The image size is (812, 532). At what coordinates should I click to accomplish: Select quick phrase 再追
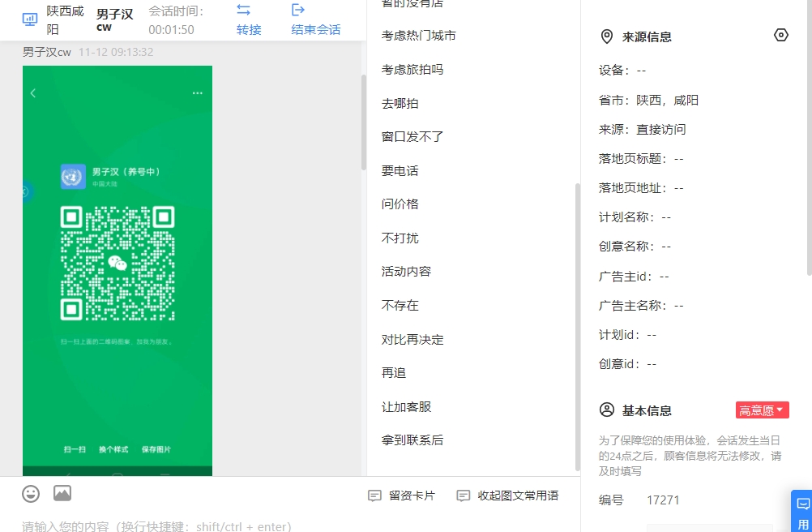(x=394, y=373)
